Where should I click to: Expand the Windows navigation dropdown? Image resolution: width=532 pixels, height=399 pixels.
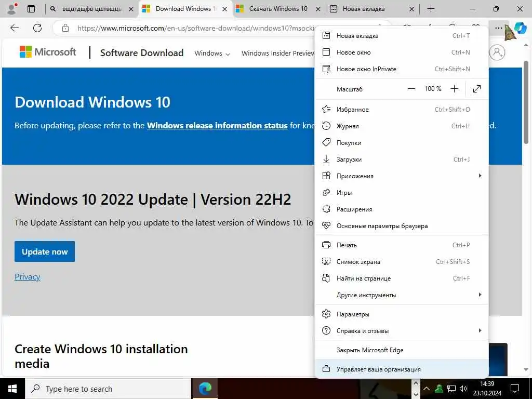click(x=212, y=54)
